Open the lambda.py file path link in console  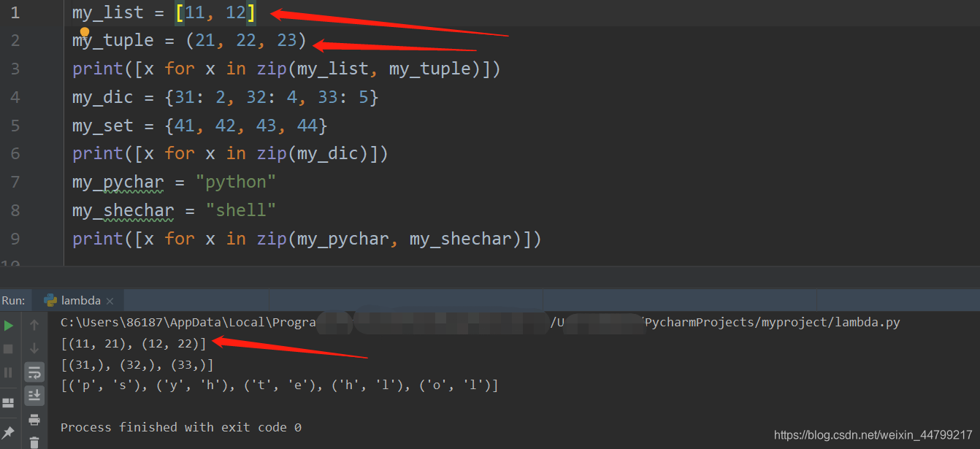(x=771, y=323)
